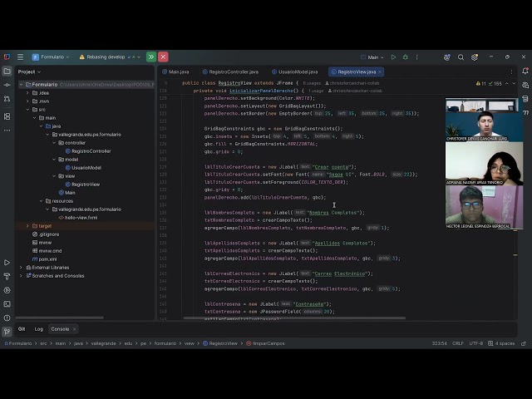Switch to UsuarioModel.java tab
Viewport: 532px width, 399px height.
coord(295,72)
